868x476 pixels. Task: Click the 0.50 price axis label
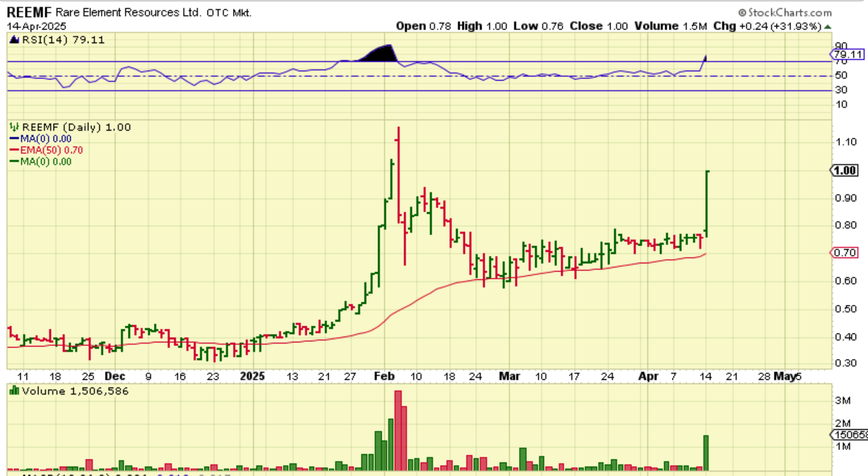pos(846,309)
